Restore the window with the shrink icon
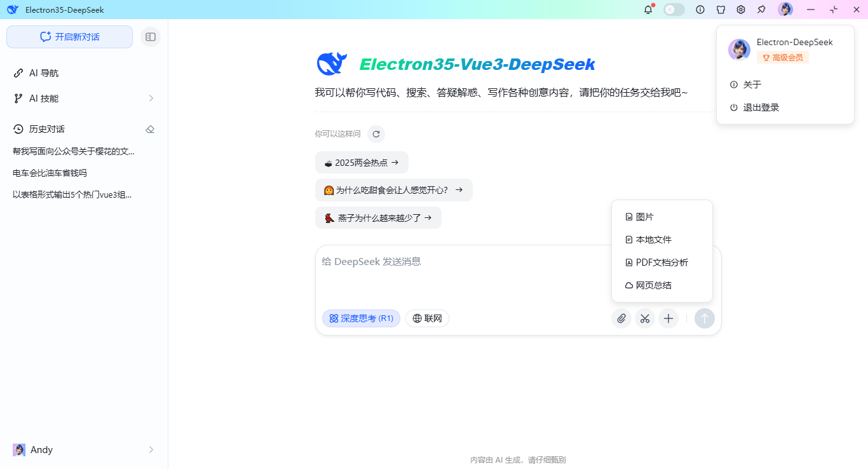 834,10
